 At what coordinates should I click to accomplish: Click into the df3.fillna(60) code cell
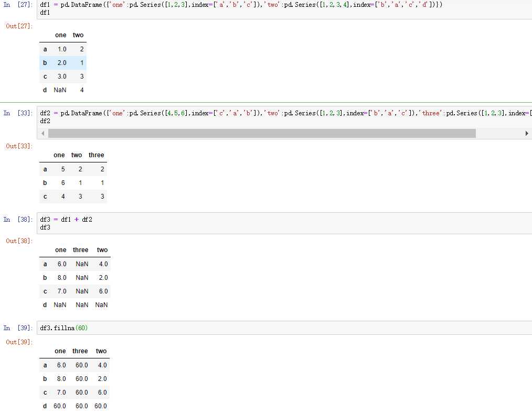284,328
